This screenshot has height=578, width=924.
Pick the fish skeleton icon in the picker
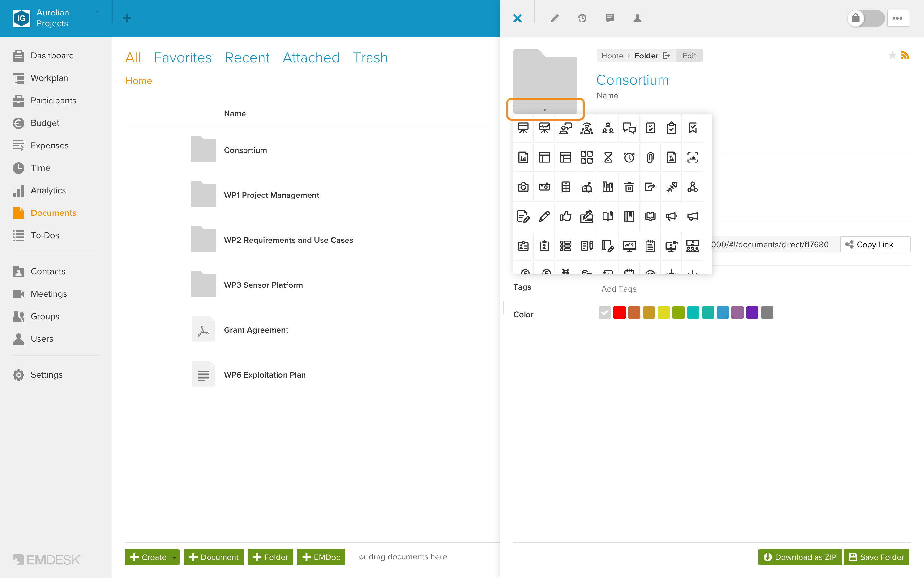pos(671,187)
